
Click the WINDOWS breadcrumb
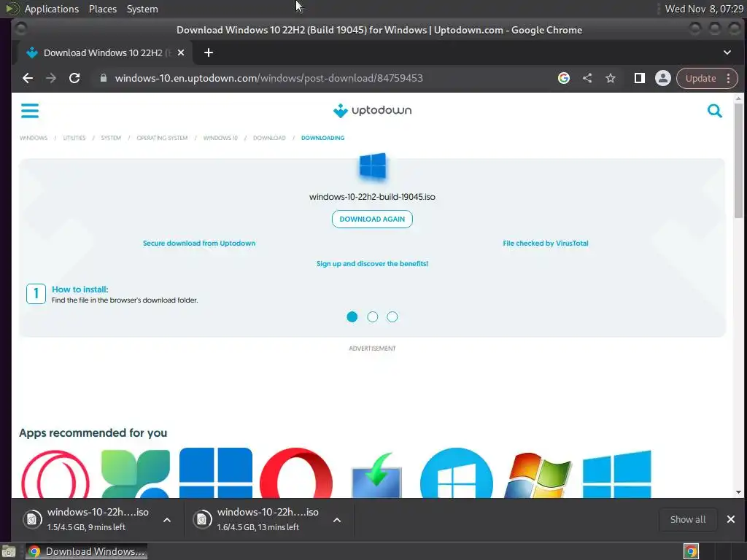point(34,138)
